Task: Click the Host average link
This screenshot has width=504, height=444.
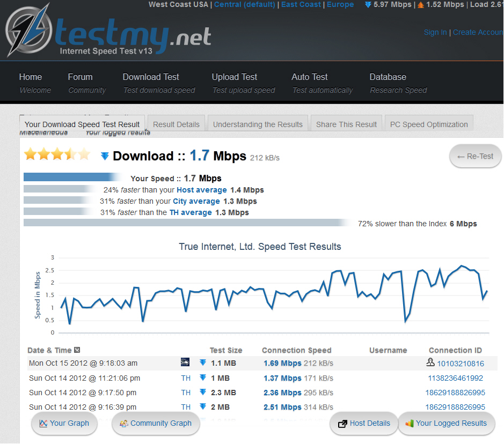Action: 201,190
